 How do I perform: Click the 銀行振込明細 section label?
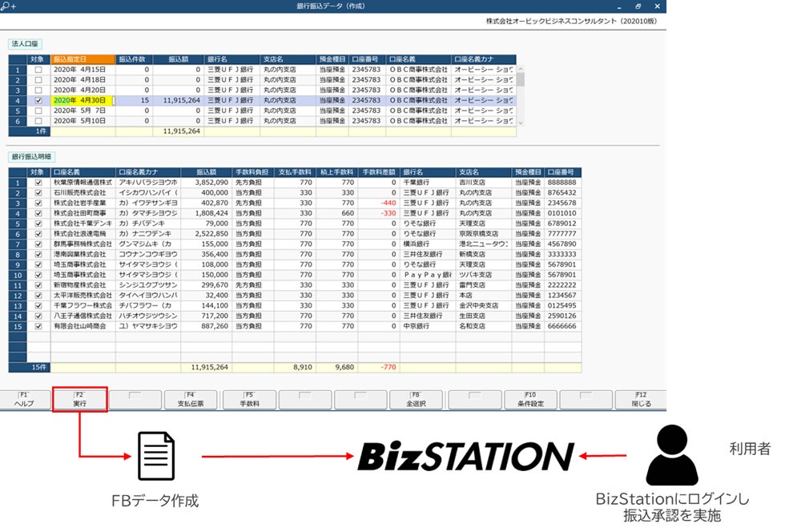[31, 156]
